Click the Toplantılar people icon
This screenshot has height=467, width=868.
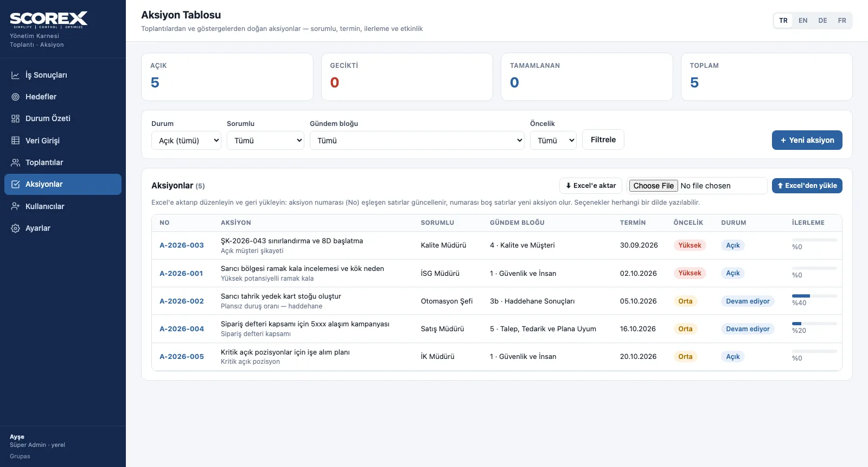click(x=16, y=162)
